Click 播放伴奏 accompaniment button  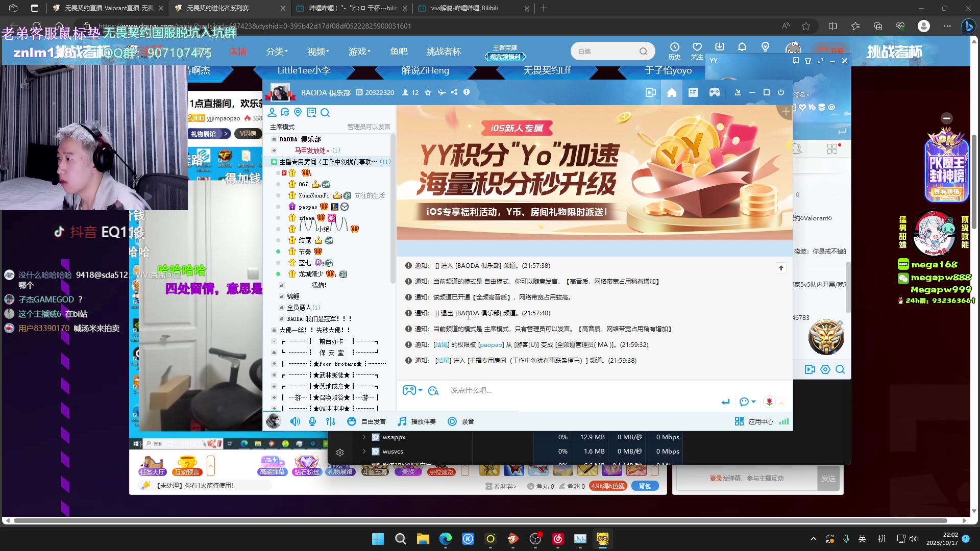(x=417, y=421)
